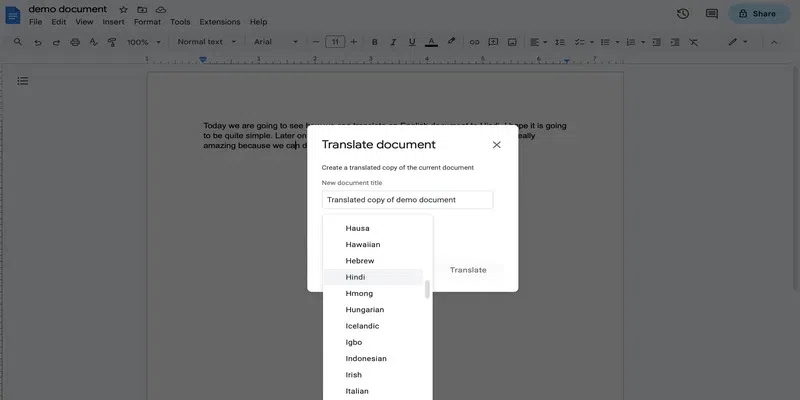Click the Insert image icon
Image resolution: width=800 pixels, height=400 pixels.
(512, 42)
